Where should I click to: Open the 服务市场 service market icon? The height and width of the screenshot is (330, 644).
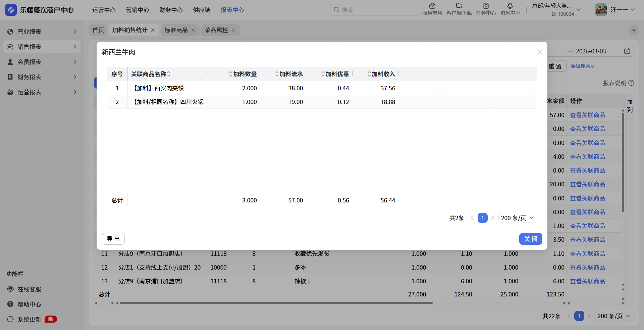[x=432, y=6]
